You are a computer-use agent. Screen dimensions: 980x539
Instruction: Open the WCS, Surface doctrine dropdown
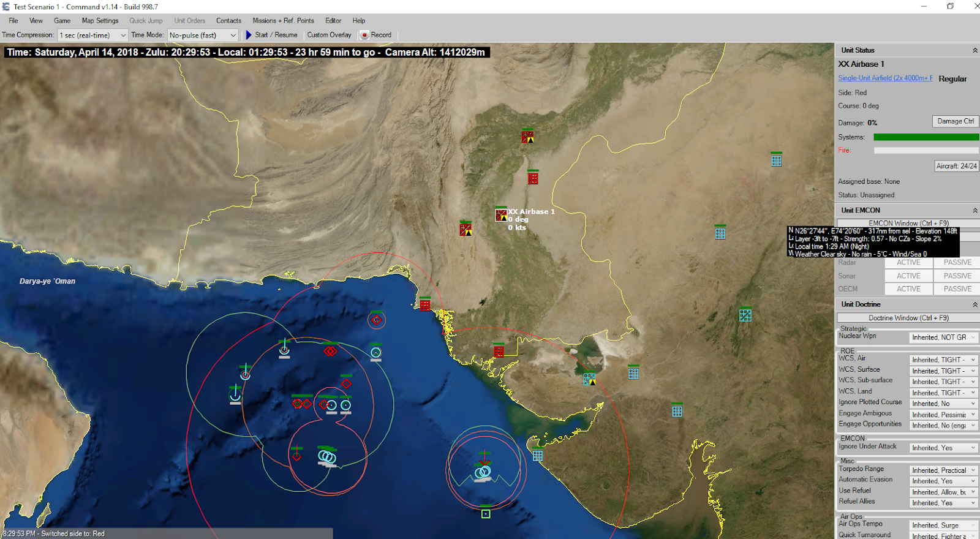(x=943, y=371)
